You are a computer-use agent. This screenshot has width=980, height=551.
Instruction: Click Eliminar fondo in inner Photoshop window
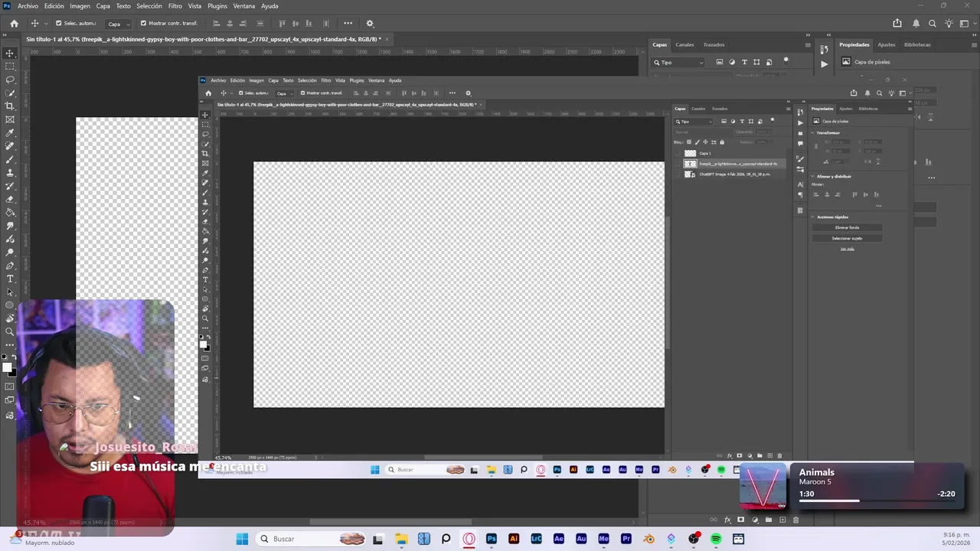(x=847, y=227)
